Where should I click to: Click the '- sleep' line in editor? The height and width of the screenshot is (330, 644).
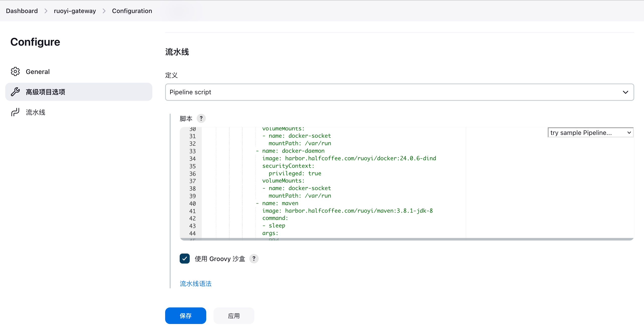274,225
